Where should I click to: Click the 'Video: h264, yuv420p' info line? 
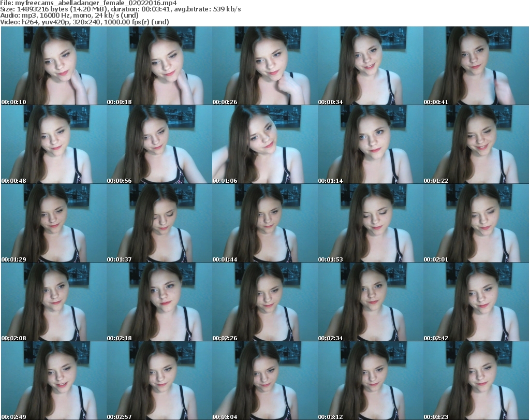click(84, 22)
